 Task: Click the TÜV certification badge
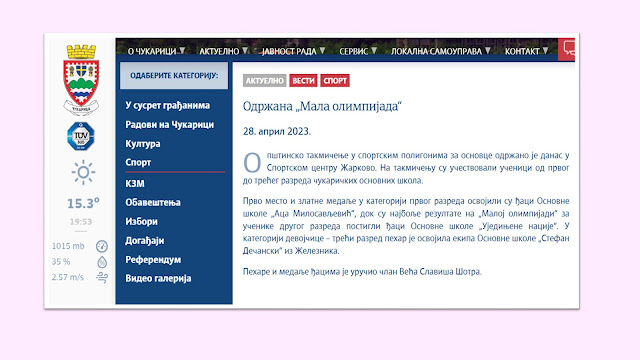[81, 136]
